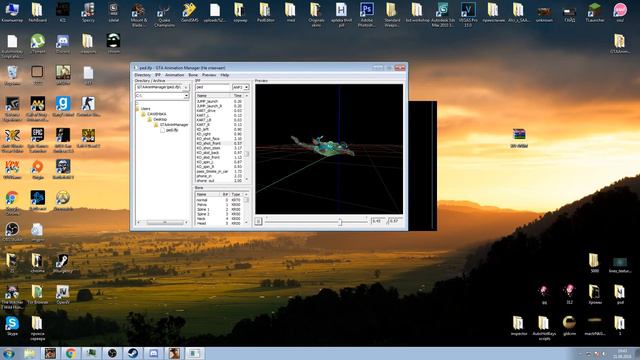Select KART_drive animation row
Screen dimensions: 640x360
point(219,111)
